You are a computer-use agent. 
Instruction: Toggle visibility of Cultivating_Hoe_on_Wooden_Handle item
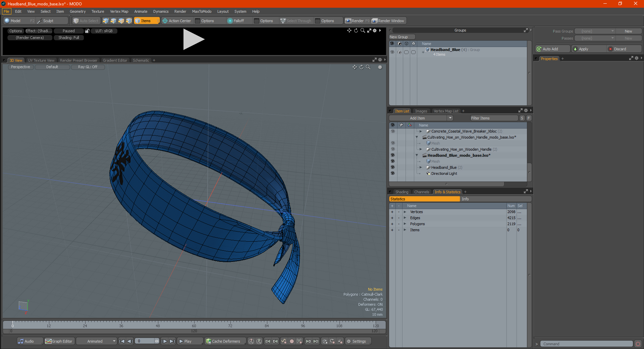[x=392, y=149]
